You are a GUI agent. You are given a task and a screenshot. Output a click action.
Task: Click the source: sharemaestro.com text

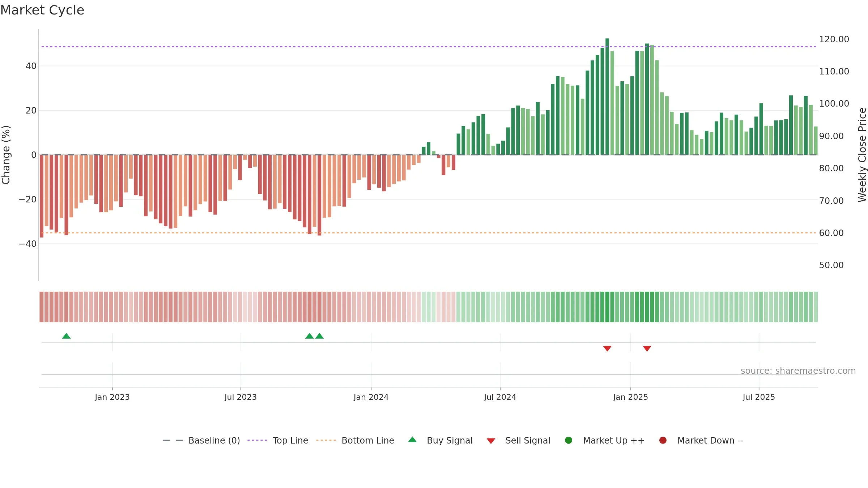point(798,371)
